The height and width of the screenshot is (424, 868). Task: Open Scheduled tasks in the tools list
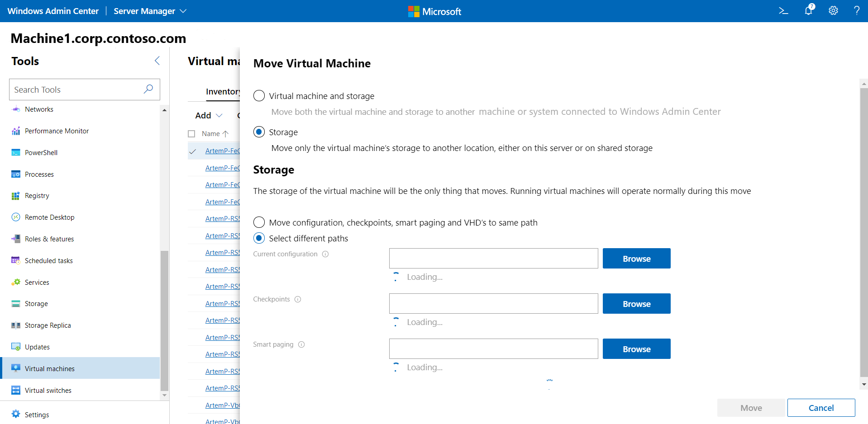tap(48, 261)
